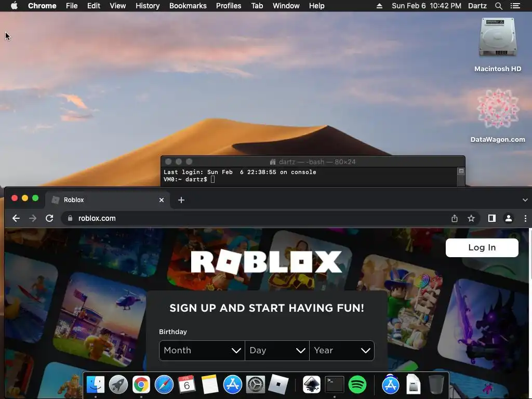The image size is (532, 399).
Task: Select the Roblox browser tab
Action: 107,200
